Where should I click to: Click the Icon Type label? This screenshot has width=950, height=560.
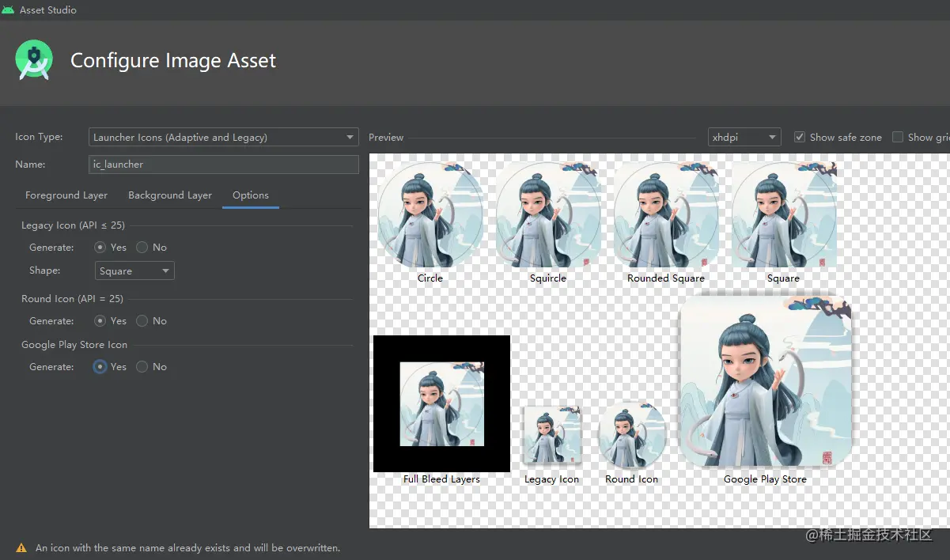[x=39, y=137]
